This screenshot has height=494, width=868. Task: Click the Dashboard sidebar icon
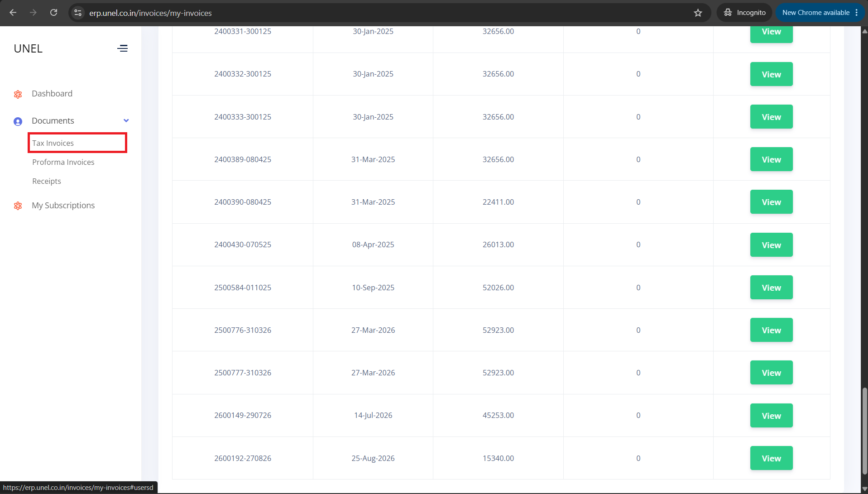point(18,94)
